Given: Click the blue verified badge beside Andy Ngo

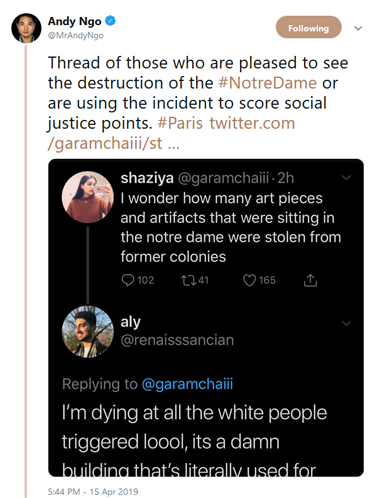Looking at the screenshot, I should click(110, 21).
